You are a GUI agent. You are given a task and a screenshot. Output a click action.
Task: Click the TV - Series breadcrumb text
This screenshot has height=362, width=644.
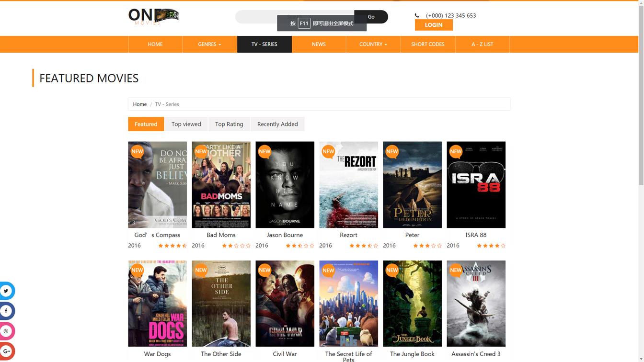tap(167, 104)
